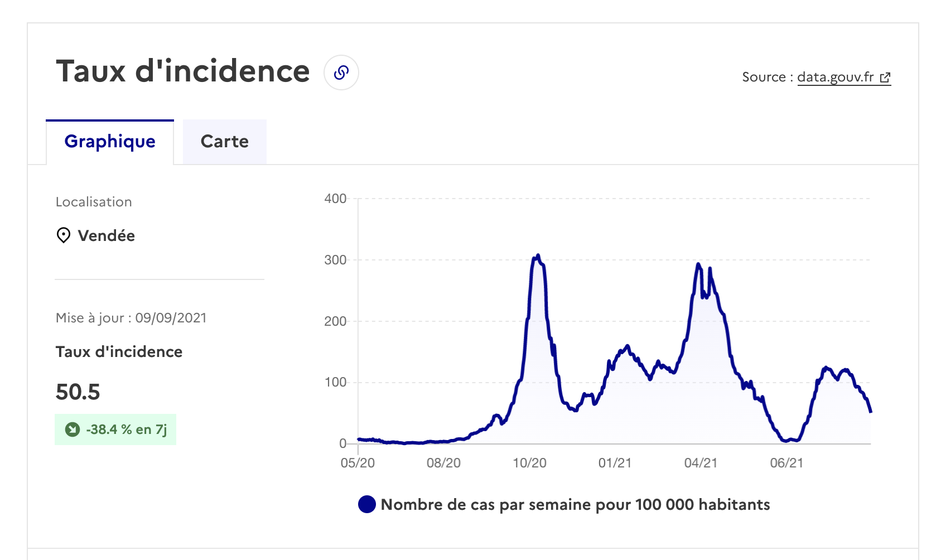The height and width of the screenshot is (560, 936).
Task: Click the -38.4 % en 7j badge
Action: tap(115, 429)
